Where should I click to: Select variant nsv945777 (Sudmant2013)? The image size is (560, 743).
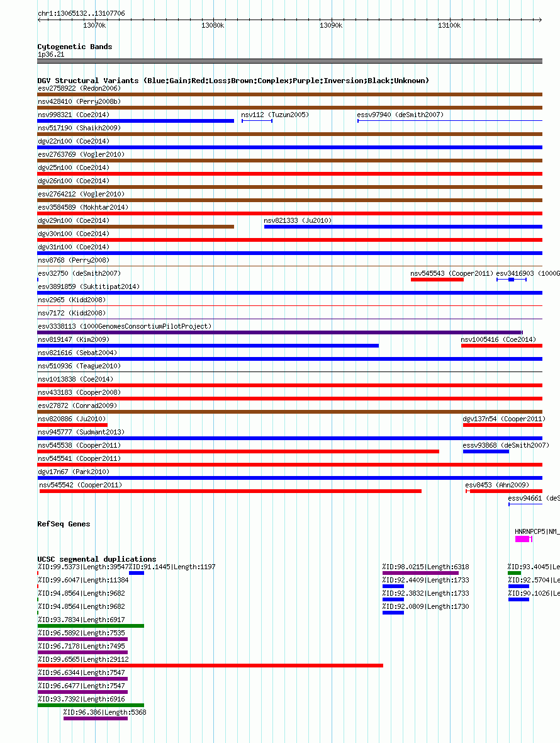[81, 433]
